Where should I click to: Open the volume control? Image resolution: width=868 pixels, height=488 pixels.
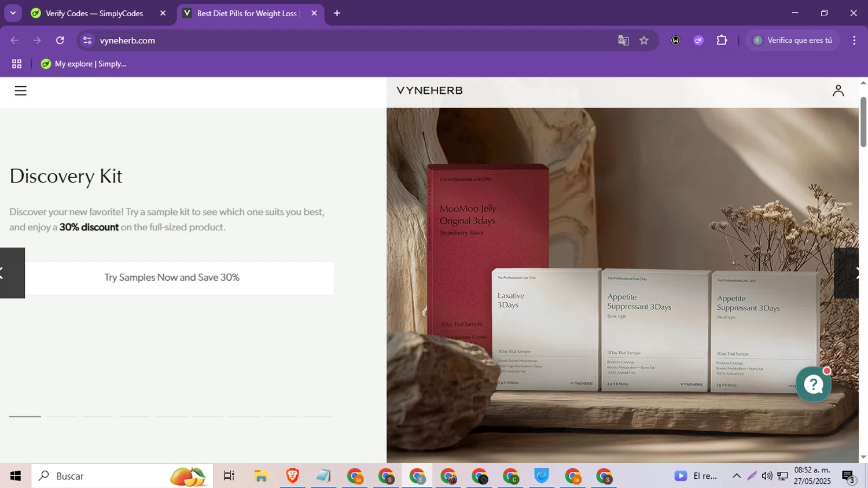[x=767, y=476]
